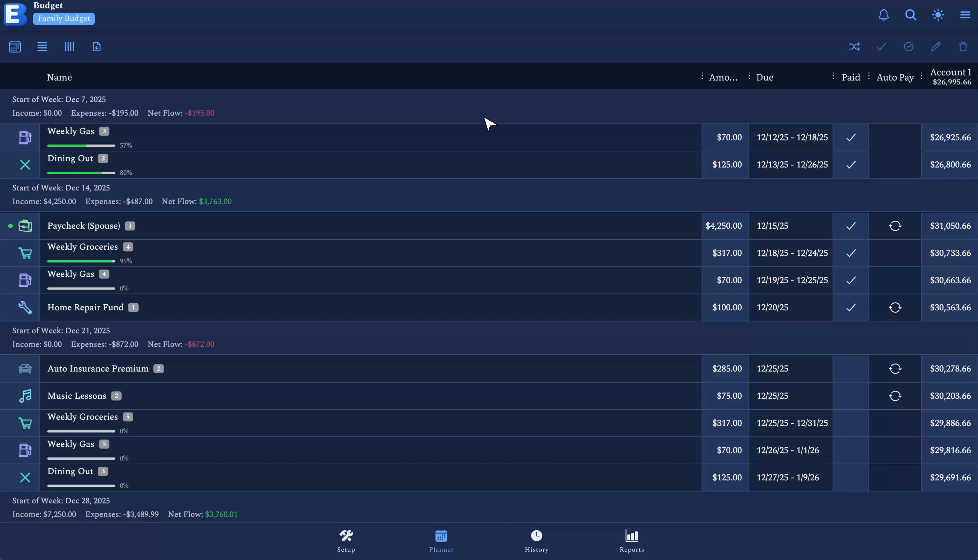The width and height of the screenshot is (978, 560).
Task: Switch to the History tab
Action: 536,540
